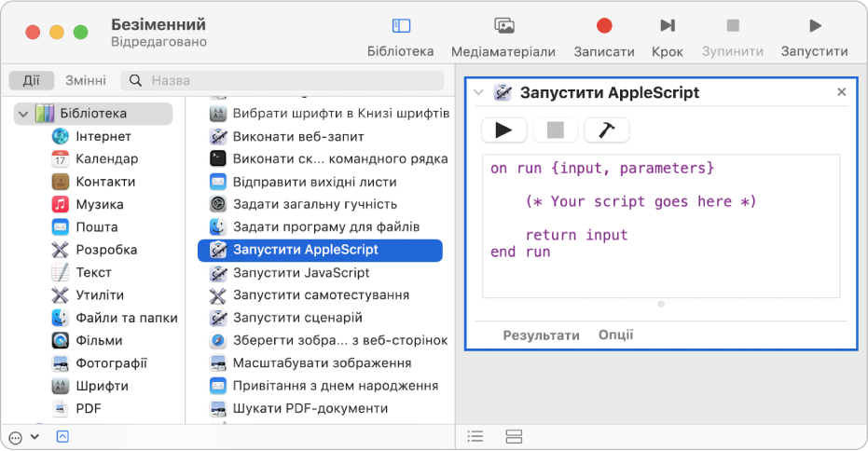Run AppleScript with the play button
868x451 pixels.
[503, 130]
